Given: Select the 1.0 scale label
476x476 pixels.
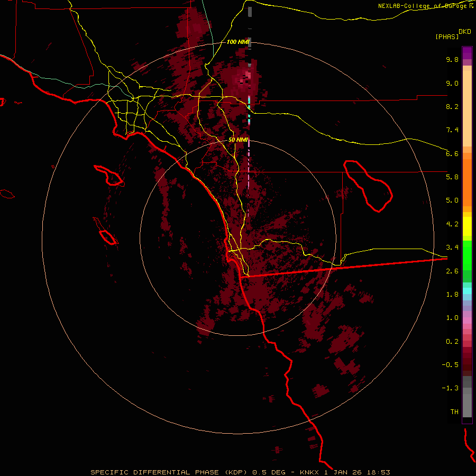Looking at the screenshot, I should pos(452,318).
